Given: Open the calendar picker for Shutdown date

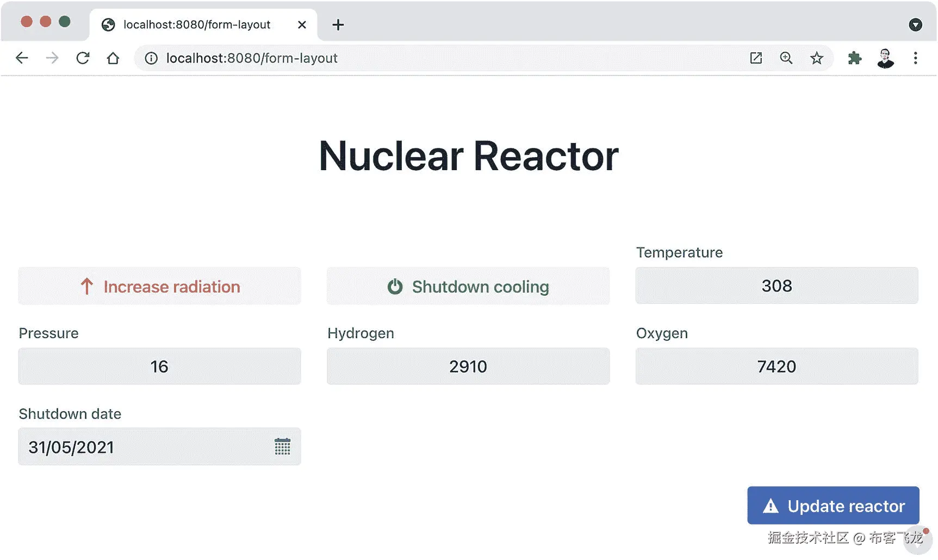Looking at the screenshot, I should (282, 447).
